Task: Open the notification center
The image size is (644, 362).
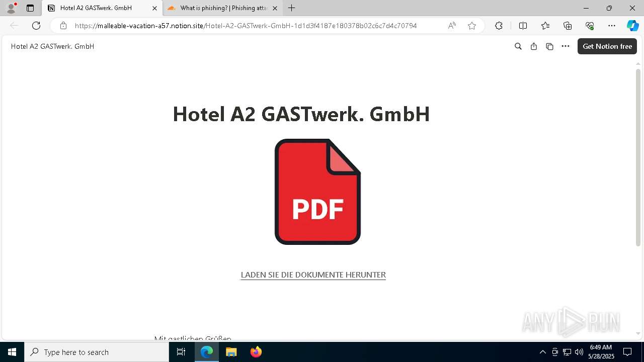Action: pyautogui.click(x=627, y=352)
